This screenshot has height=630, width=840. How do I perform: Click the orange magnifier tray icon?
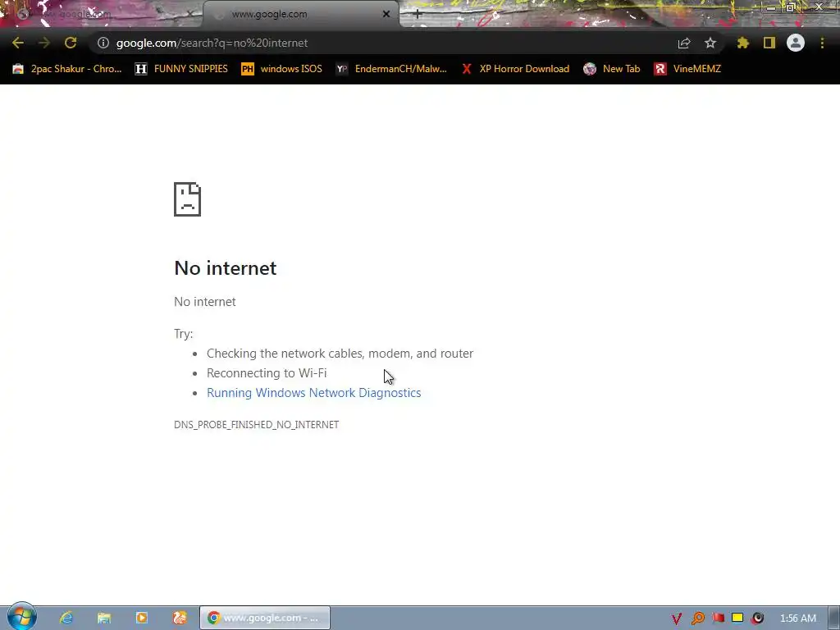tap(697, 619)
